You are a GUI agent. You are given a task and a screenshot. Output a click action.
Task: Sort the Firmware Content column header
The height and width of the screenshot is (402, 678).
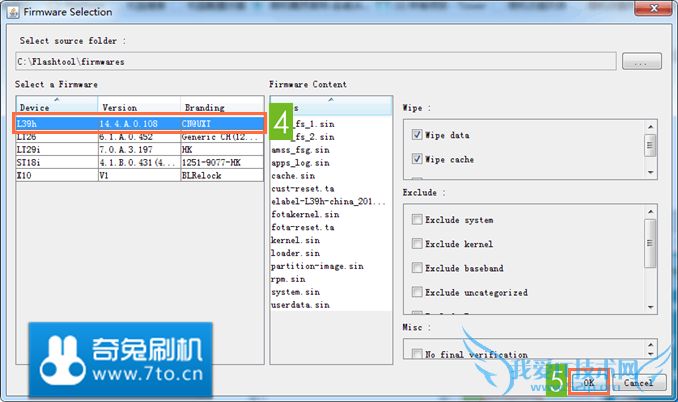331,106
